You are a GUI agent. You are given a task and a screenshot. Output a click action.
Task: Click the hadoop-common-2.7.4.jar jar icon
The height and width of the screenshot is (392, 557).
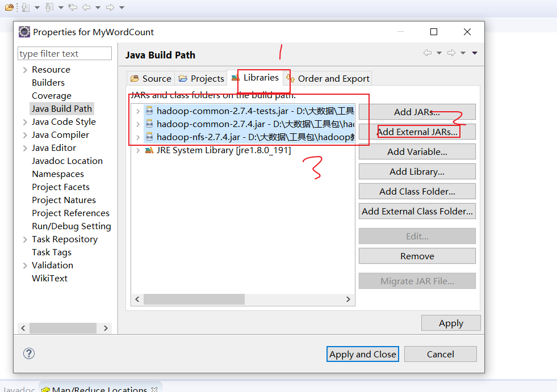click(x=149, y=124)
